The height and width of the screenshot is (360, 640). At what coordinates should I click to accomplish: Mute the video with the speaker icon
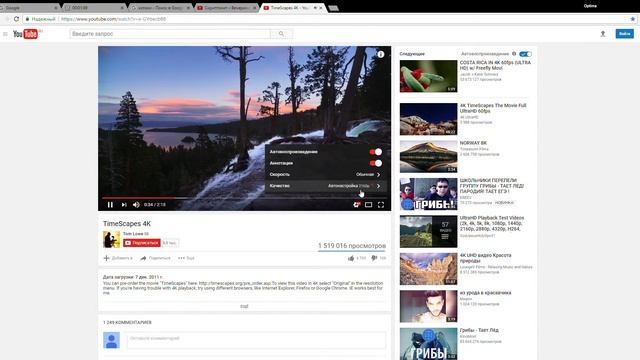click(x=136, y=204)
